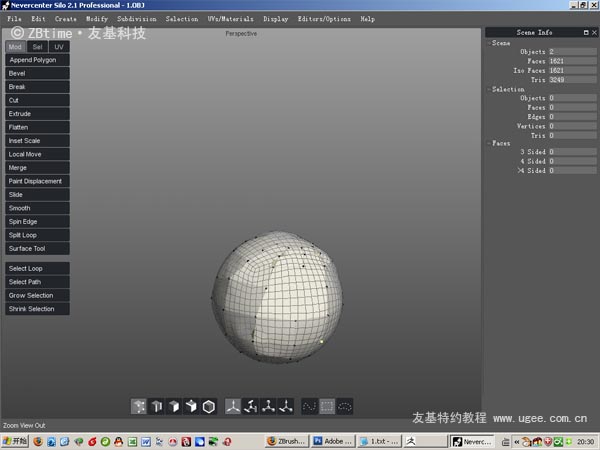Image resolution: width=600 pixels, height=450 pixels.
Task: Click the Slide button
Action: point(38,194)
